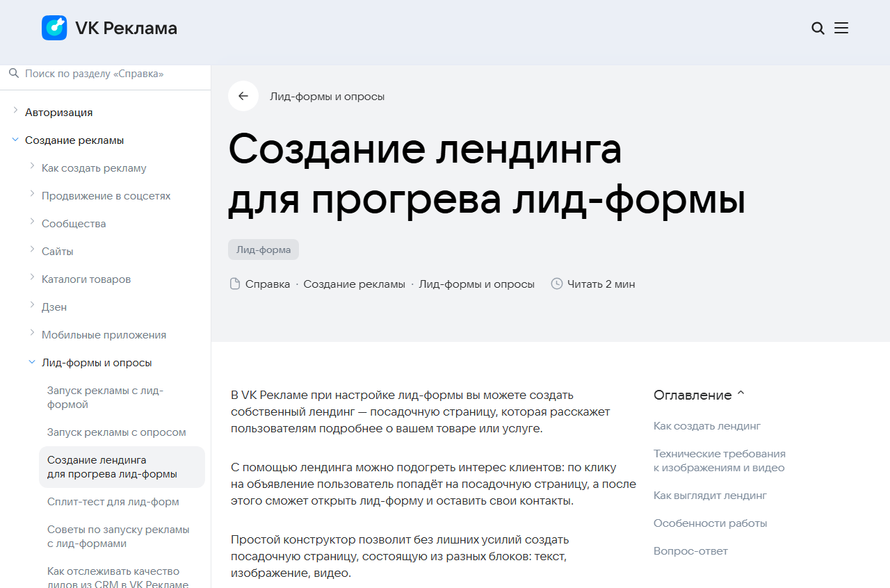Click the Читать 2 мин reading time text
Viewport: 890px width, 588px height.
601,284
